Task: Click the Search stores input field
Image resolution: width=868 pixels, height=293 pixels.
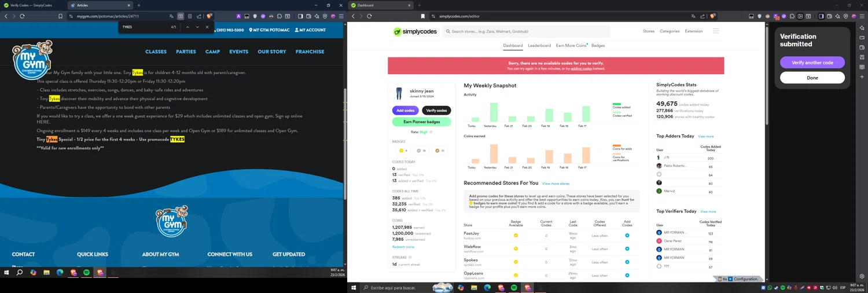Action: point(527,31)
